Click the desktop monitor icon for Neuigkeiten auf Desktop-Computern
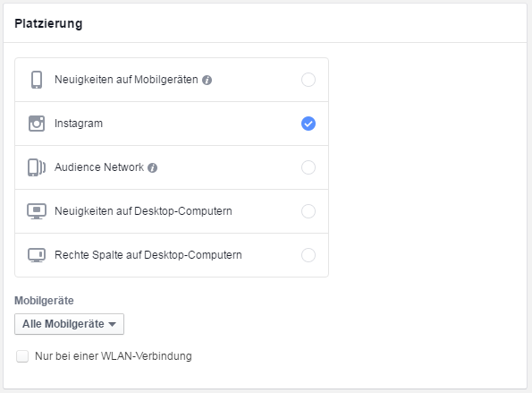 pos(37,211)
